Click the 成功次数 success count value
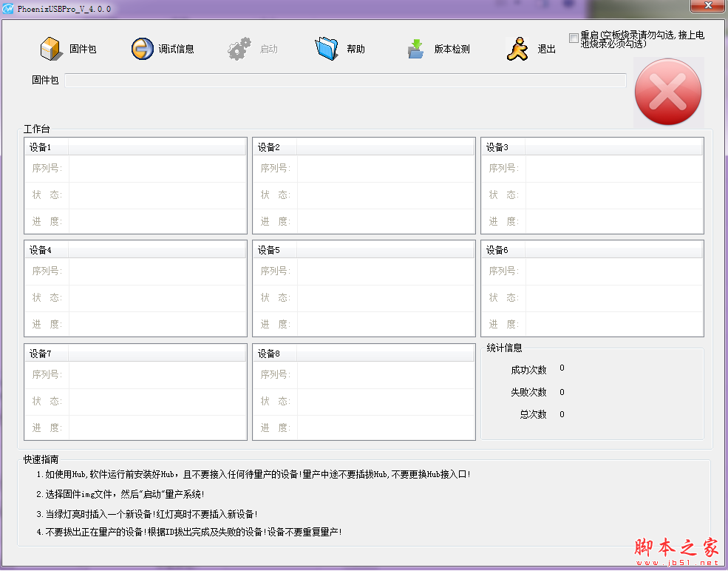This screenshot has height=571, width=728. coord(562,368)
